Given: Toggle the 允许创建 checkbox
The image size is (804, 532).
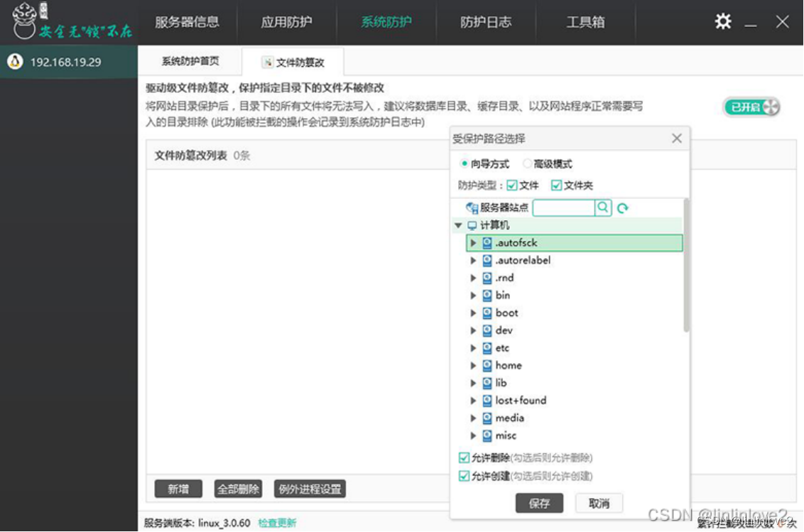Looking at the screenshot, I should coord(464,476).
